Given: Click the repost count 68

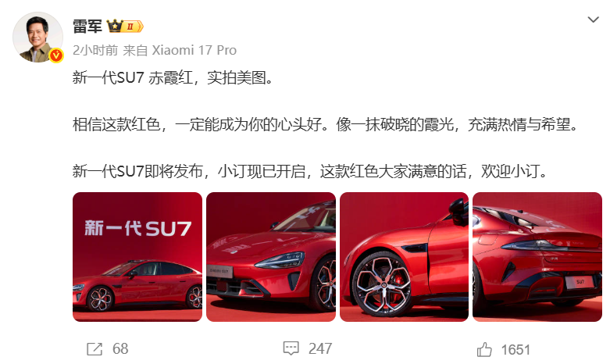Looking at the screenshot, I should [x=120, y=349].
